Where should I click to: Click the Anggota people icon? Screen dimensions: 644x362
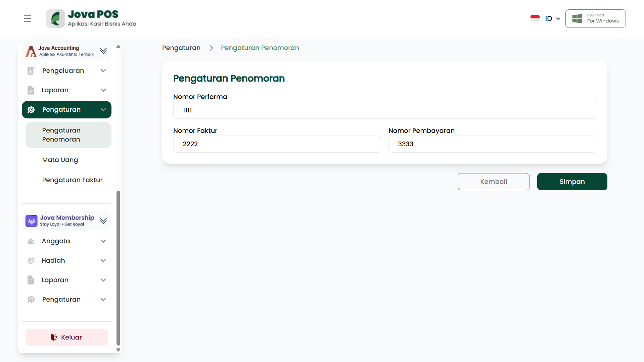(31, 241)
